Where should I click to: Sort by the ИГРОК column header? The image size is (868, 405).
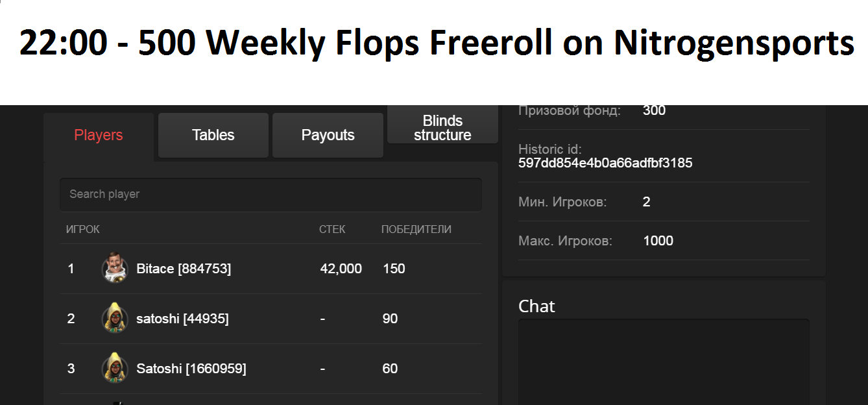click(x=83, y=229)
